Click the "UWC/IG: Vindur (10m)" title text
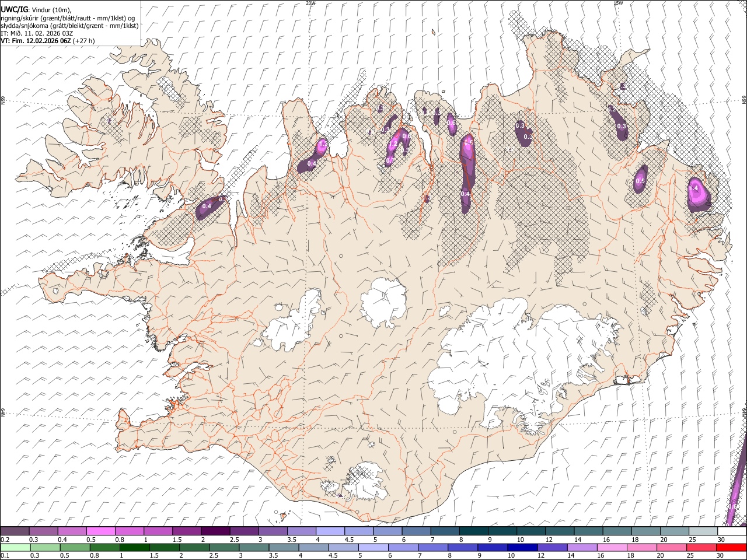 (36, 10)
